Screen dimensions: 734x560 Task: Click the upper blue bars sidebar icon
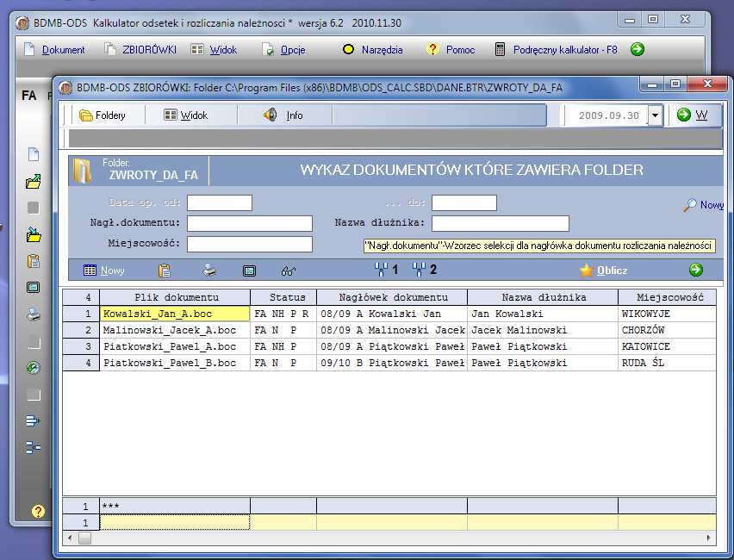[34, 420]
